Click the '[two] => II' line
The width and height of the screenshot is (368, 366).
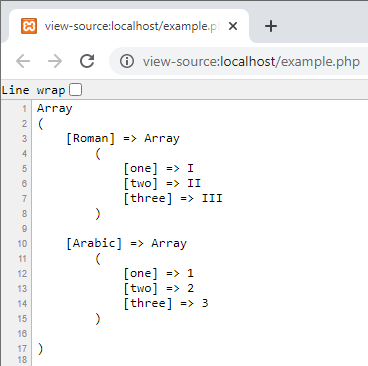coord(162,184)
